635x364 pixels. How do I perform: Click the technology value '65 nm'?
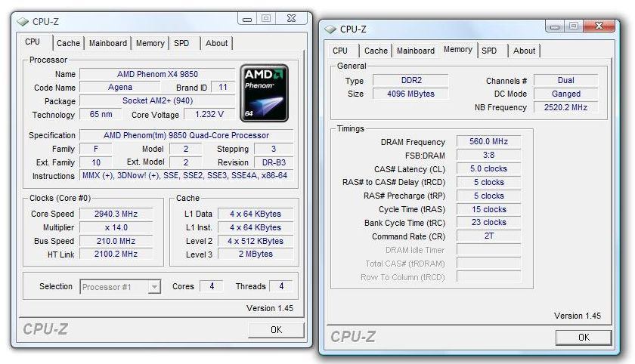(x=101, y=115)
